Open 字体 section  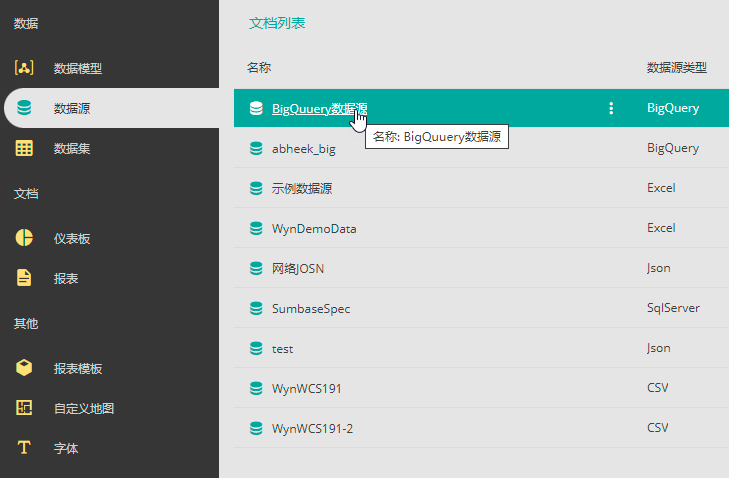click(x=66, y=449)
